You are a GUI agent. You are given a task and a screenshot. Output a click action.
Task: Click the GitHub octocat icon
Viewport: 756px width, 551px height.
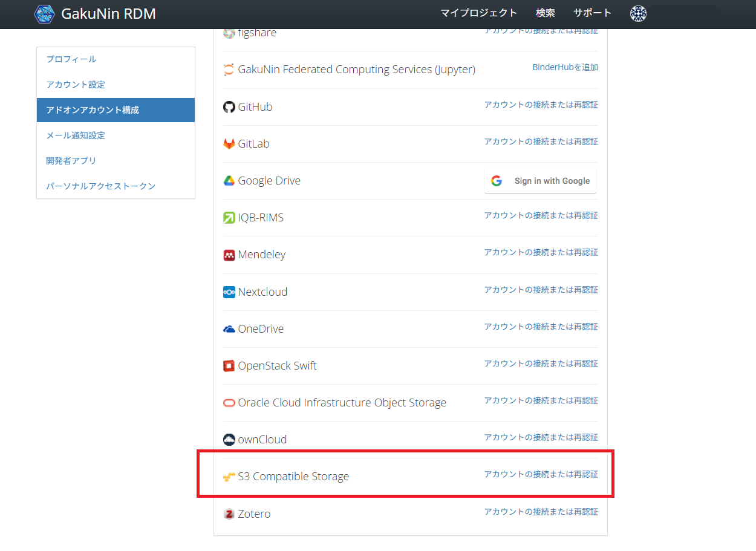click(229, 107)
